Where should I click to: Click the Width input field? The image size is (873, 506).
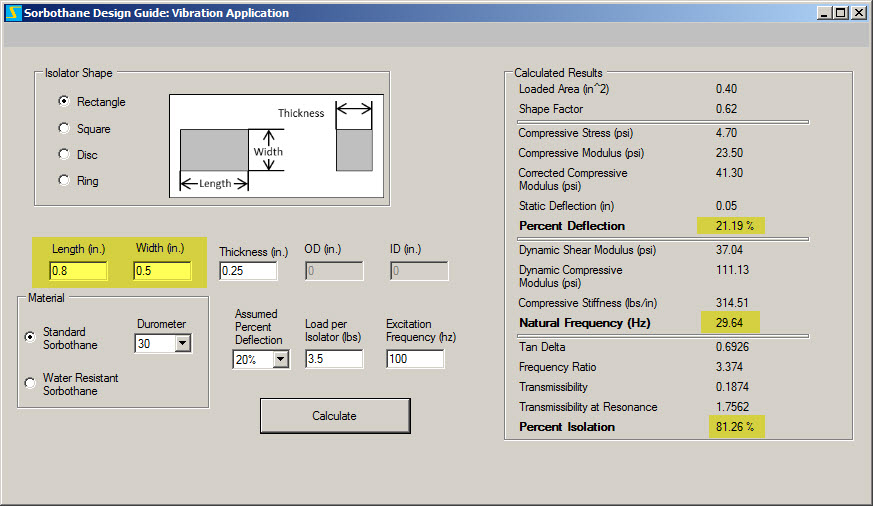coord(162,271)
